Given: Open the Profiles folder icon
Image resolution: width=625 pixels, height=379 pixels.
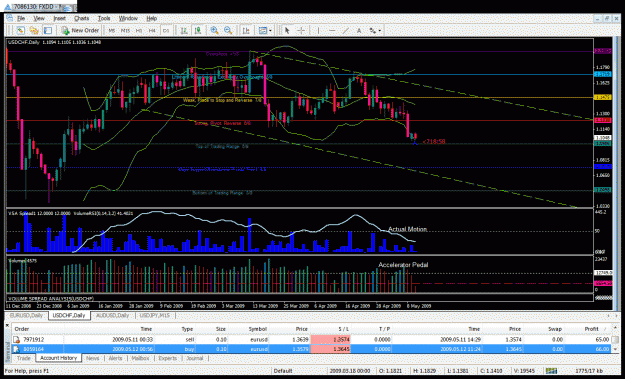Looking at the screenshot, I should click(34, 30).
